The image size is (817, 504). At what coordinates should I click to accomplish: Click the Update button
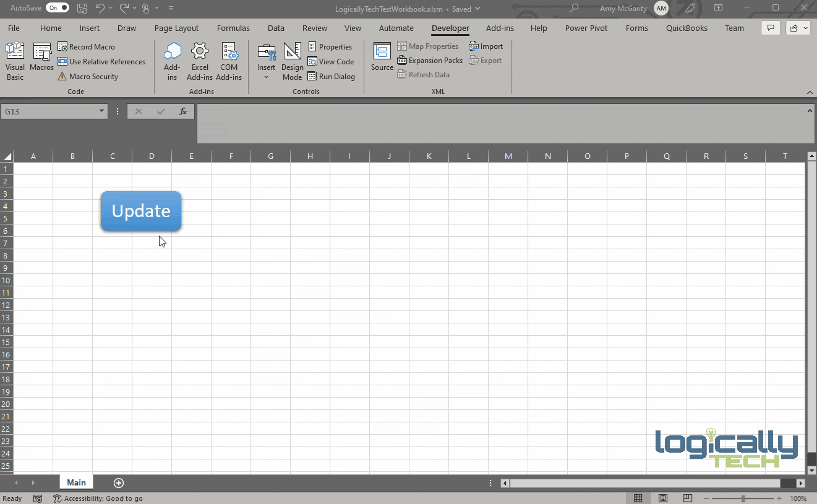[140, 211]
